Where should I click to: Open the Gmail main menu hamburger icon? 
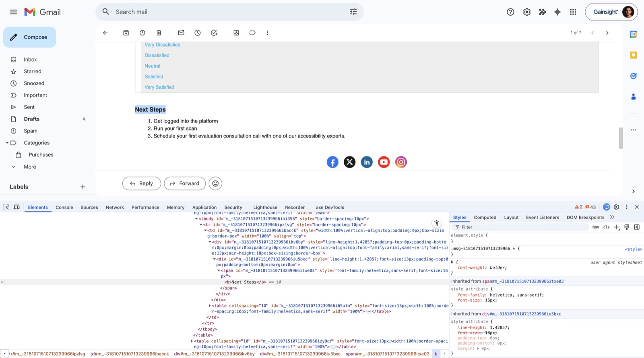click(13, 12)
